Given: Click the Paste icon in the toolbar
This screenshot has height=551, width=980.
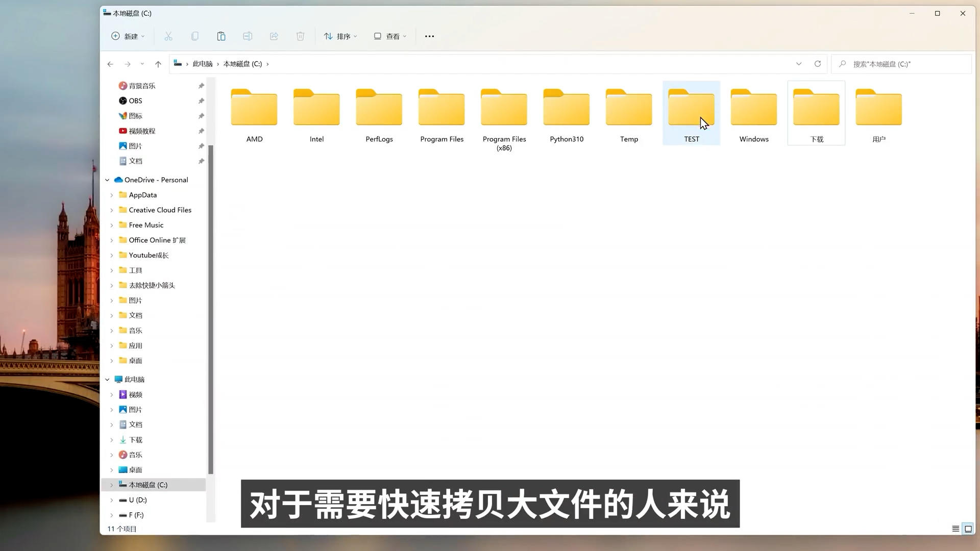Looking at the screenshot, I should click(221, 36).
